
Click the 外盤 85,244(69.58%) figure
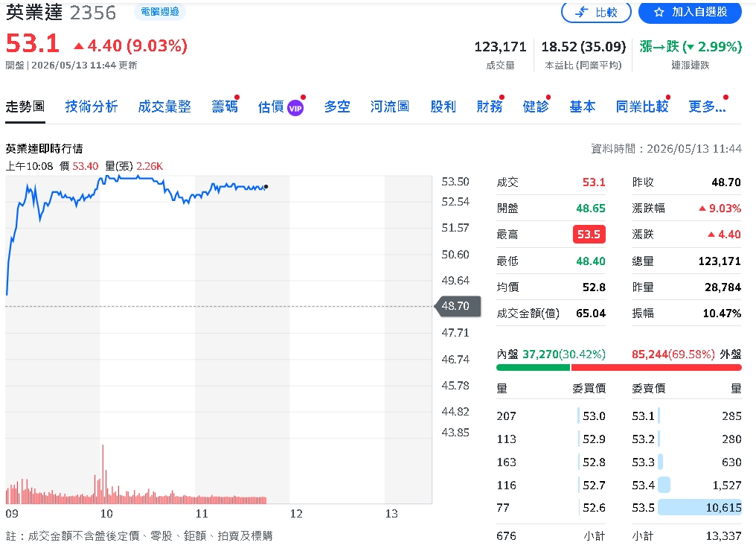(673, 354)
